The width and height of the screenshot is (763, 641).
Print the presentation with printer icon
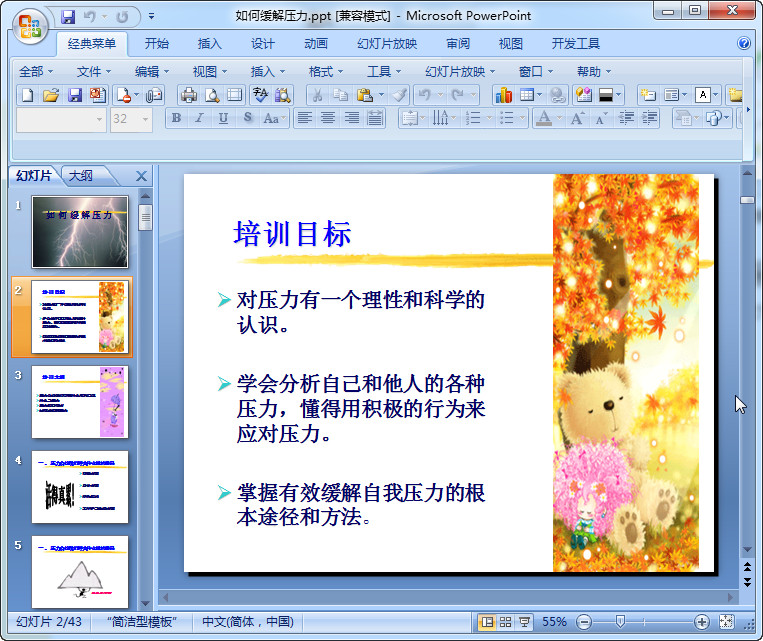188,95
